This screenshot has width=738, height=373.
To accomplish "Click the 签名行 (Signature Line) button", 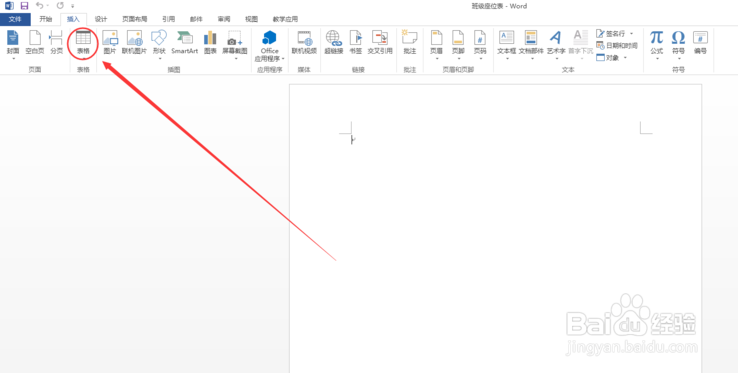I will tap(610, 33).
